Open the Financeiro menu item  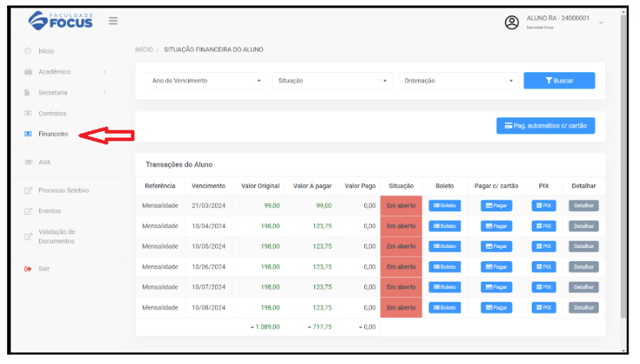(x=53, y=134)
